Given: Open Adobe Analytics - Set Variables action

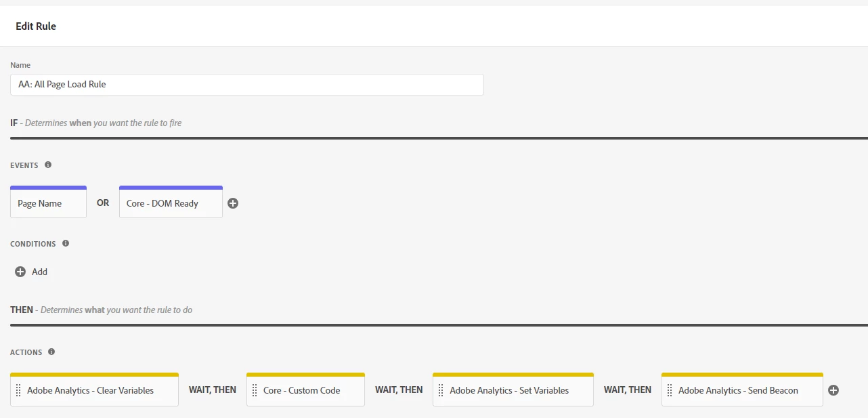Looking at the screenshot, I should 513,390.
